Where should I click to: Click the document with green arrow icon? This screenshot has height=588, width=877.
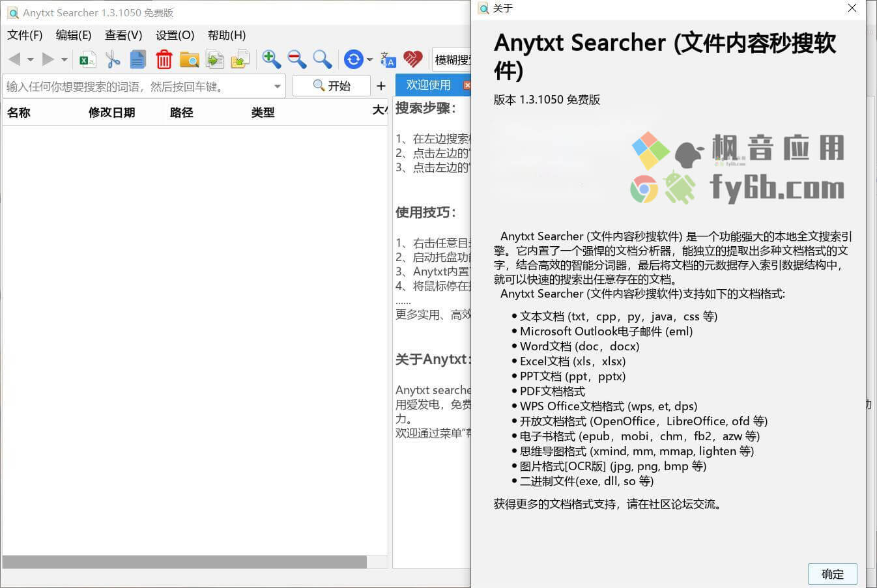[x=214, y=60]
